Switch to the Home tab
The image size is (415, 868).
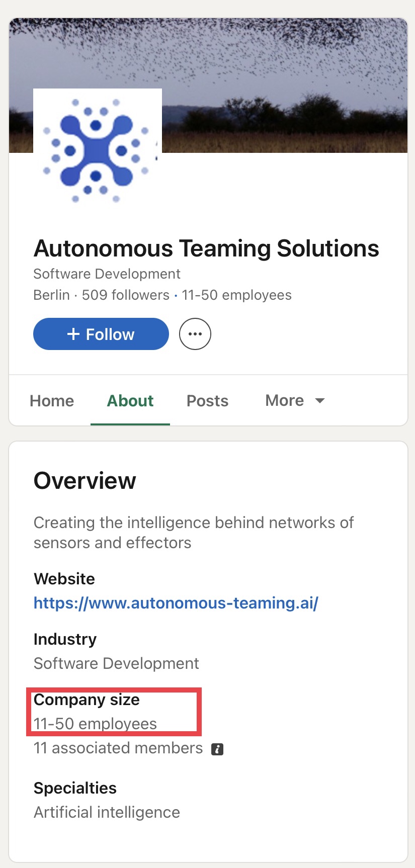52,401
